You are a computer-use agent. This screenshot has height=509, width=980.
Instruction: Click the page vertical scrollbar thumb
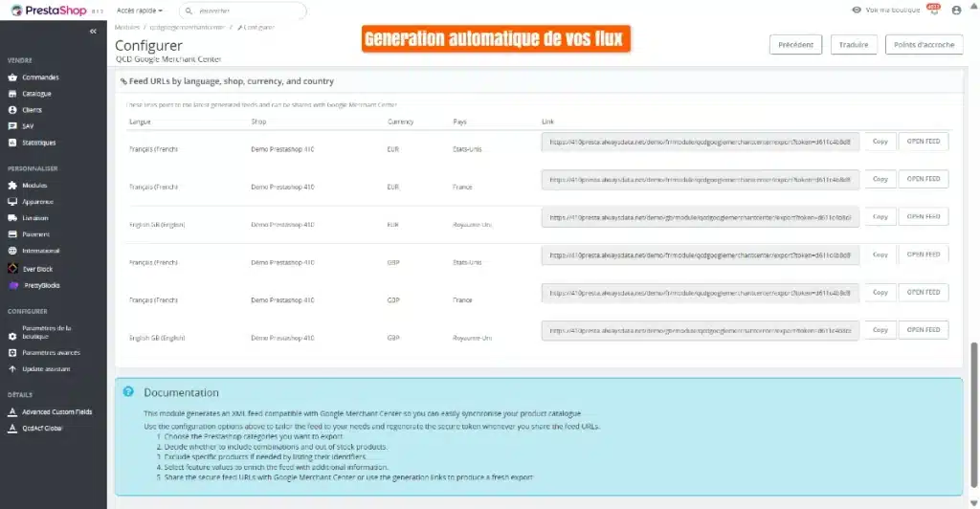973,415
